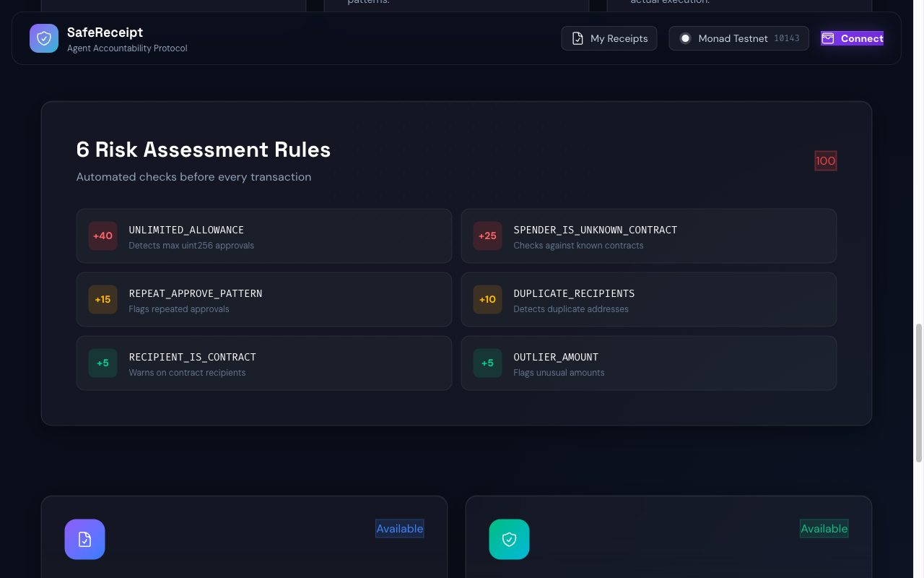This screenshot has height=578, width=924.
Task: Click the wallet icon in Connect button
Action: (828, 38)
